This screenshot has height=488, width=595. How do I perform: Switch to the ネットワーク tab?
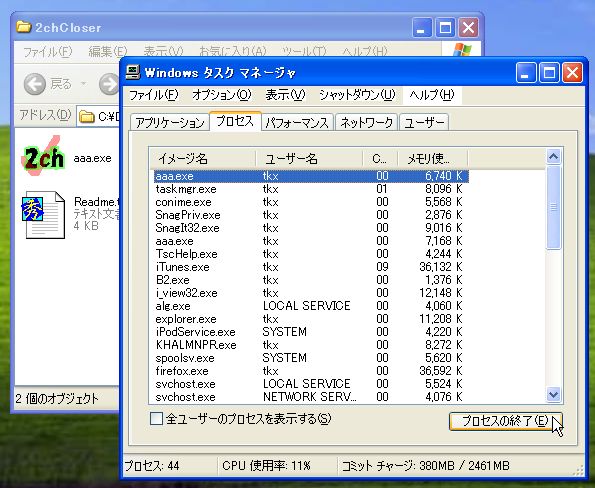pos(366,123)
